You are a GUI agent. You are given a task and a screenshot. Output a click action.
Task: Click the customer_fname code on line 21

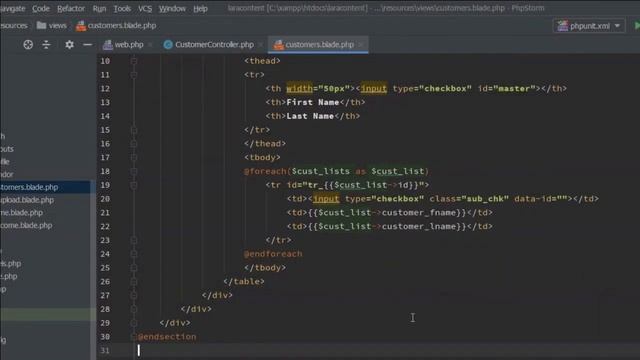coord(419,213)
